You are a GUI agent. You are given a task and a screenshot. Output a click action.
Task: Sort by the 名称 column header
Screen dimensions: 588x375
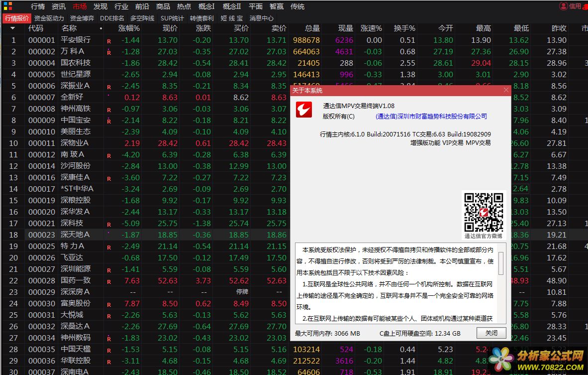pyautogui.click(x=69, y=28)
